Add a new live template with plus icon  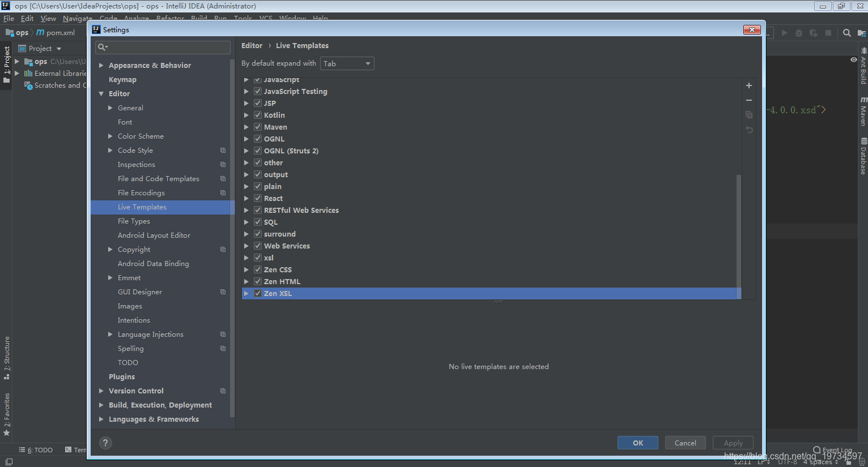click(749, 85)
